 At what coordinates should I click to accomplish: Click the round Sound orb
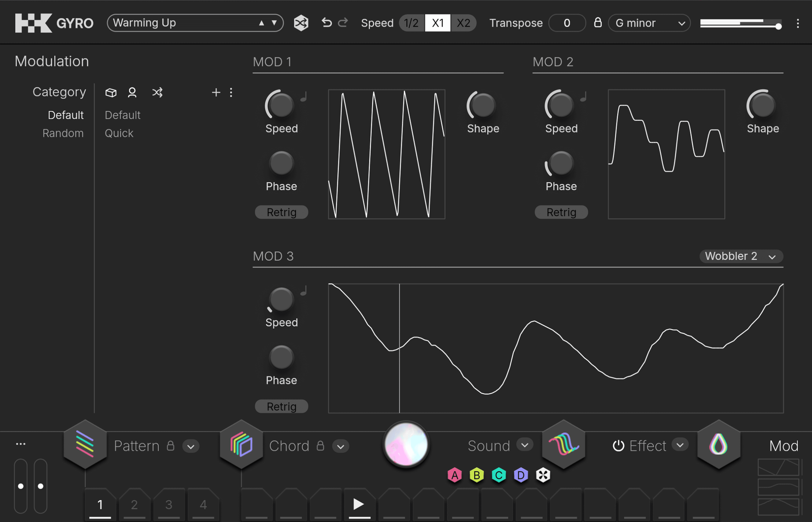click(x=406, y=444)
